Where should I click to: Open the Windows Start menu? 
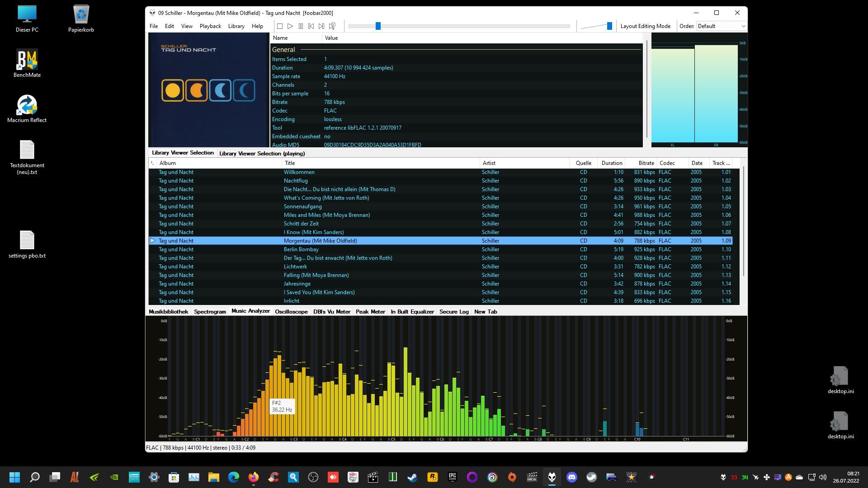click(x=14, y=477)
